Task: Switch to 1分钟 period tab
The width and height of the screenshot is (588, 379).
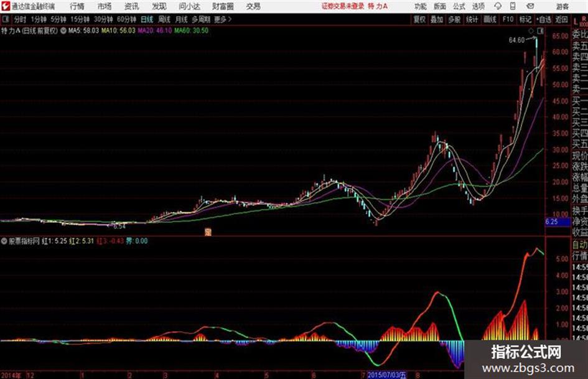Action: pyautogui.click(x=39, y=19)
